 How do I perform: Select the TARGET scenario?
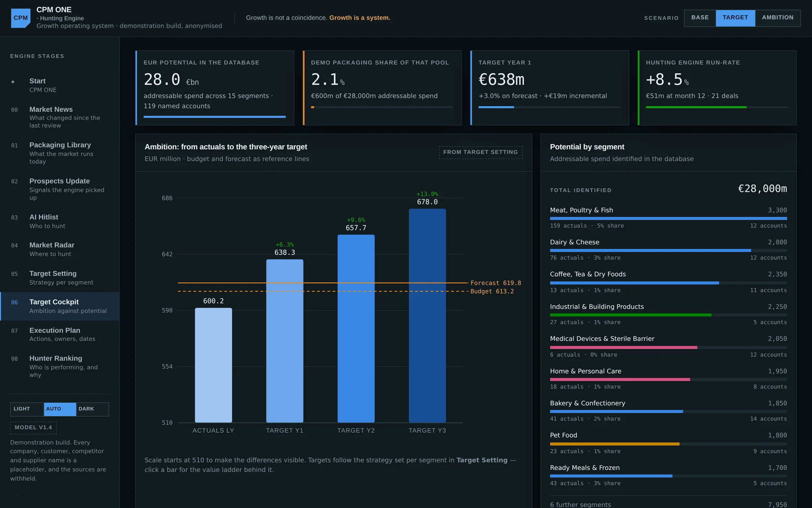tap(735, 18)
